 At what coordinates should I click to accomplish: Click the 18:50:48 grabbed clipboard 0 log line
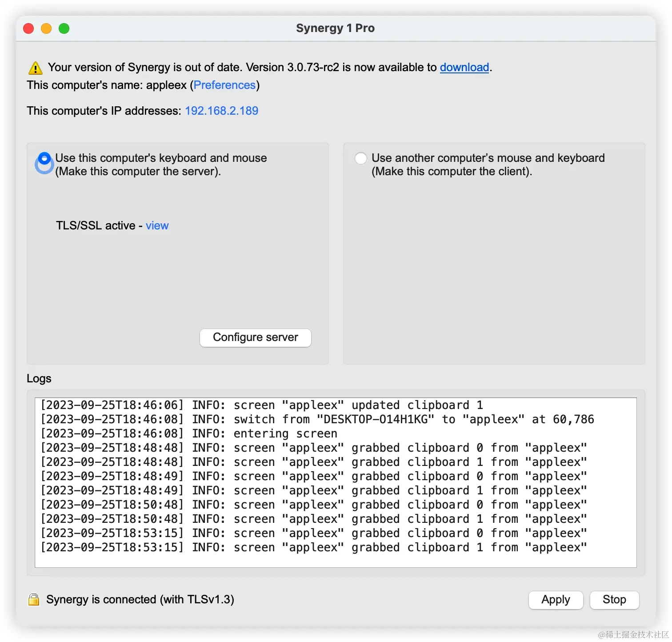pyautogui.click(x=314, y=505)
